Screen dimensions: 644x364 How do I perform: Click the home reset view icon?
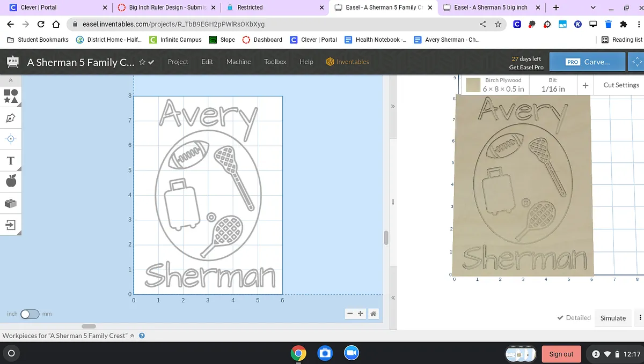pyautogui.click(x=373, y=314)
